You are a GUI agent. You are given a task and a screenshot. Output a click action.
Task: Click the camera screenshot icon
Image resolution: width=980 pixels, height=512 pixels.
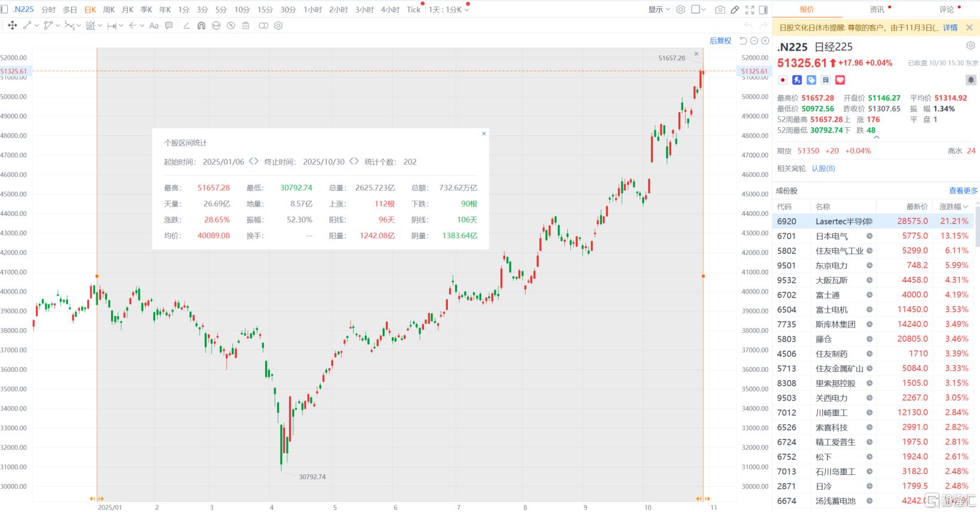click(x=720, y=10)
